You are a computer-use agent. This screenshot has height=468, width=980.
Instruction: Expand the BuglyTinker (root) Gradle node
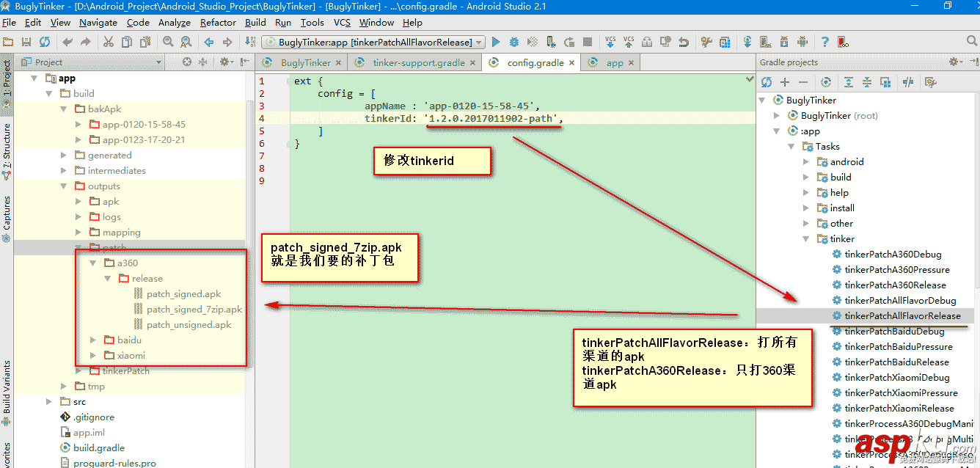click(x=777, y=116)
